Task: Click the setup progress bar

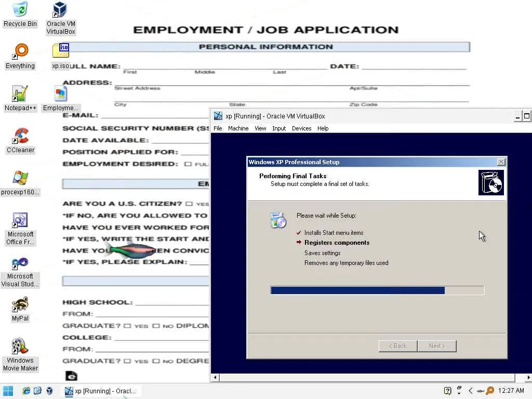Action: point(377,290)
